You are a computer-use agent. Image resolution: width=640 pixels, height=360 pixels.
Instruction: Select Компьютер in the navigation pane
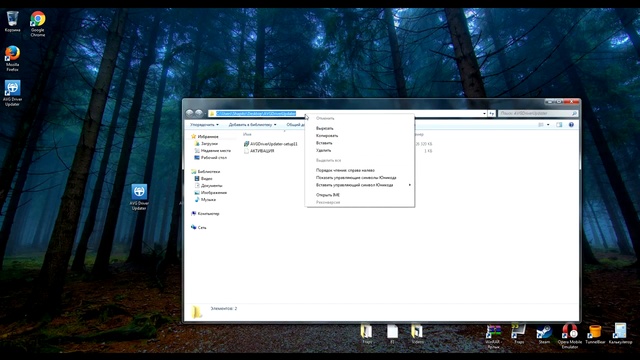(x=205, y=213)
